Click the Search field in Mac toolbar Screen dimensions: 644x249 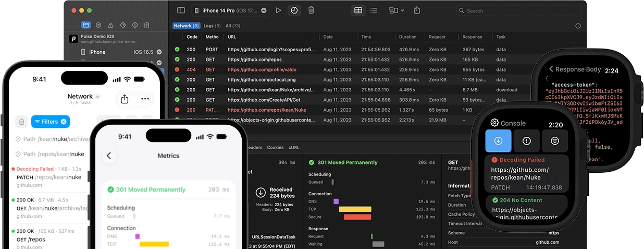tap(519, 10)
